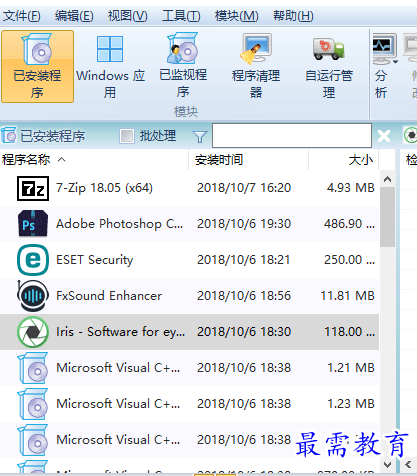Select the ESET Security icon

33,260
